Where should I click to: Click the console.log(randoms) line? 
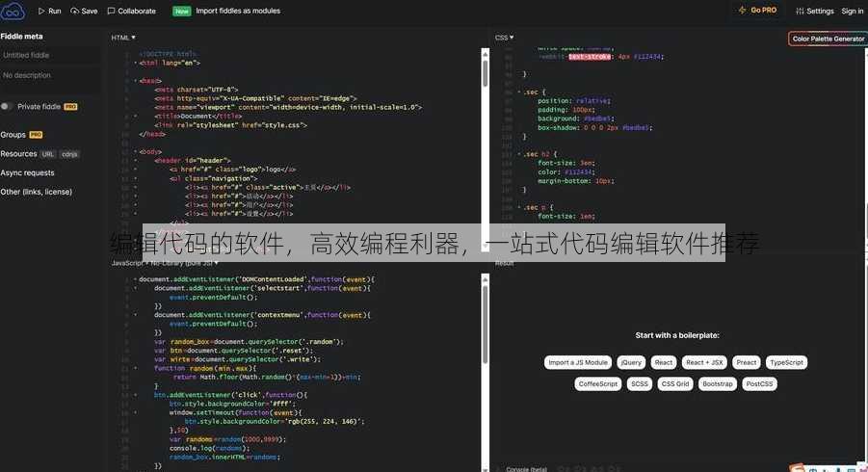[210, 448]
